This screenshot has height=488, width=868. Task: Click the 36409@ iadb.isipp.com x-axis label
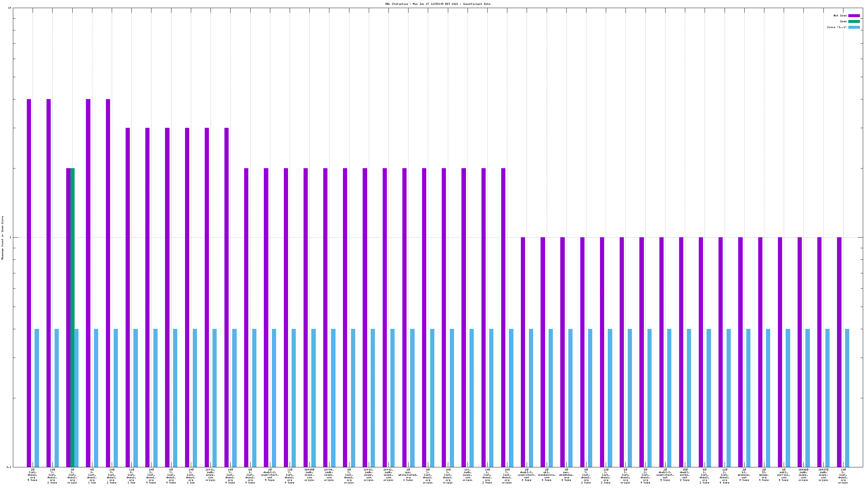pos(309,475)
